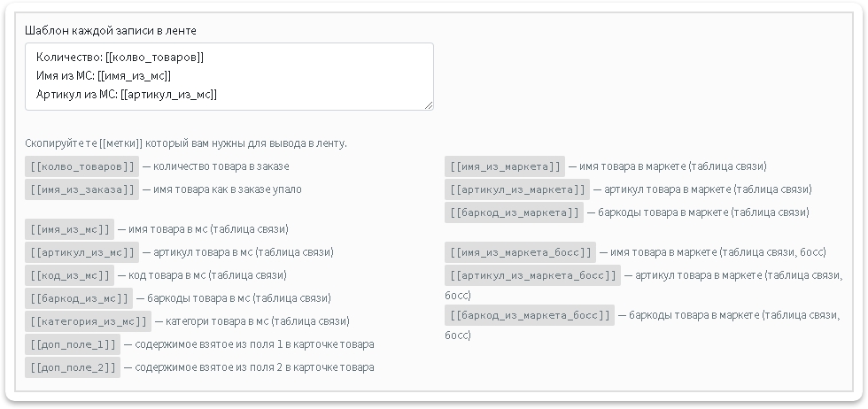Click inside the record template textarea

(229, 76)
